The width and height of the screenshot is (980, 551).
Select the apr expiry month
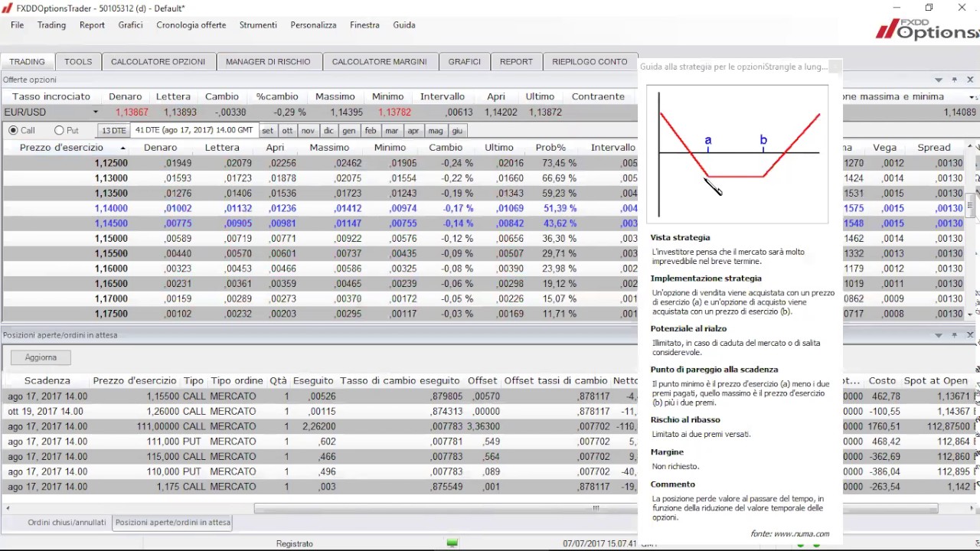pos(413,131)
